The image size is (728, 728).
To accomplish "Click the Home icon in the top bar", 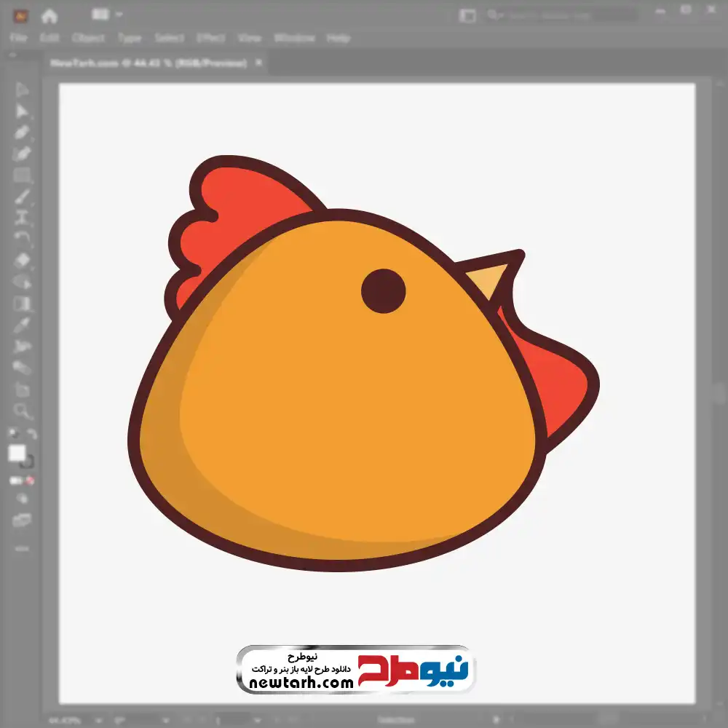I will tap(50, 15).
